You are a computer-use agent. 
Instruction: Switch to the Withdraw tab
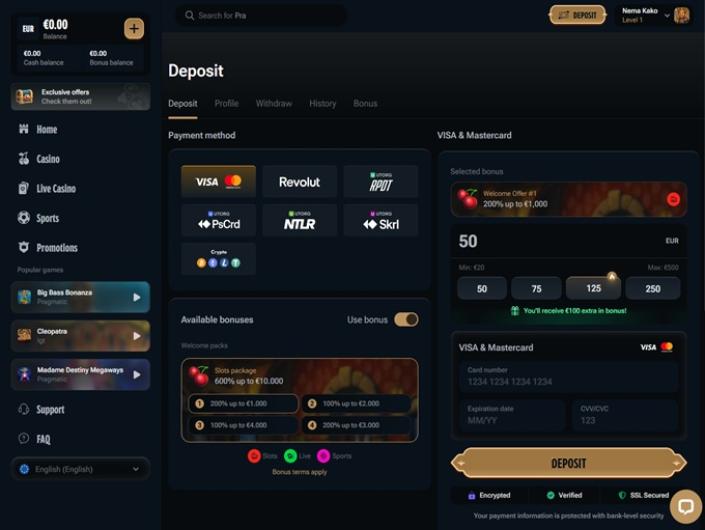[274, 103]
